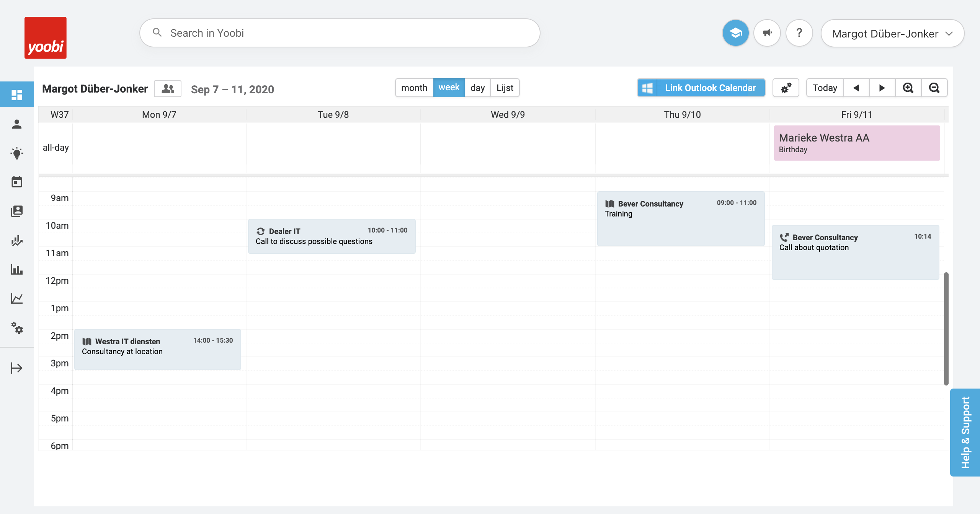Zoom out the calendar

coord(934,88)
